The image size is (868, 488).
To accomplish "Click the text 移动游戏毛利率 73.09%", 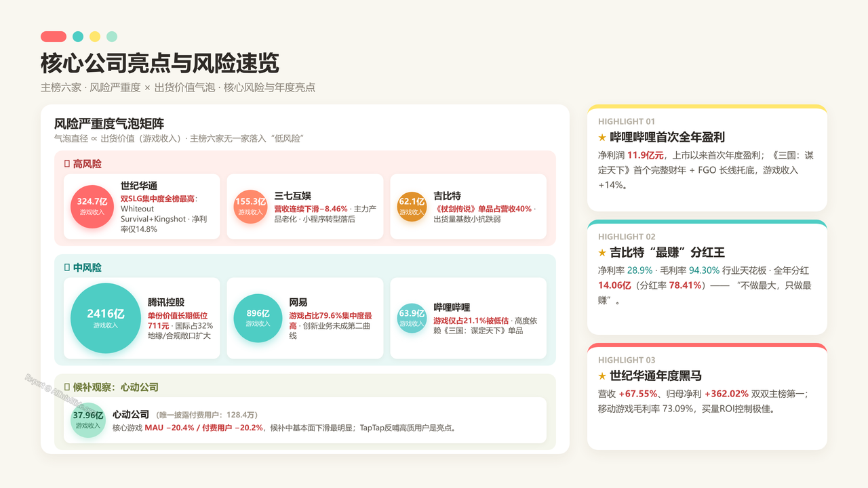I will coord(644,409).
